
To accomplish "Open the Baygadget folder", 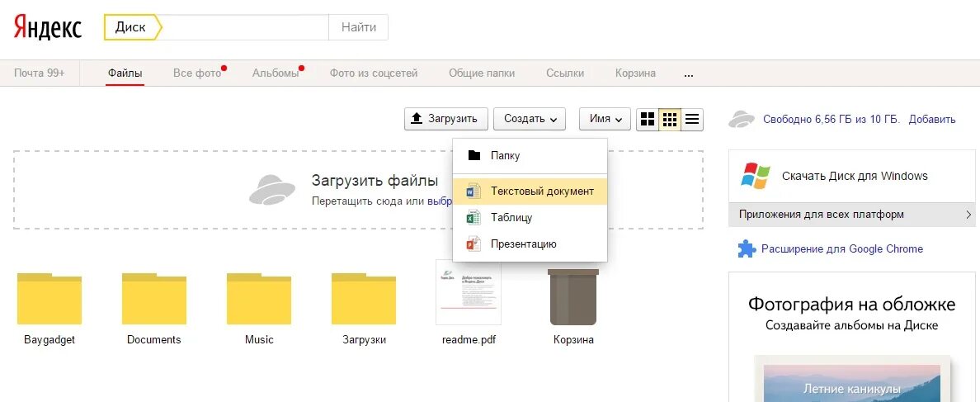I will click(x=49, y=299).
